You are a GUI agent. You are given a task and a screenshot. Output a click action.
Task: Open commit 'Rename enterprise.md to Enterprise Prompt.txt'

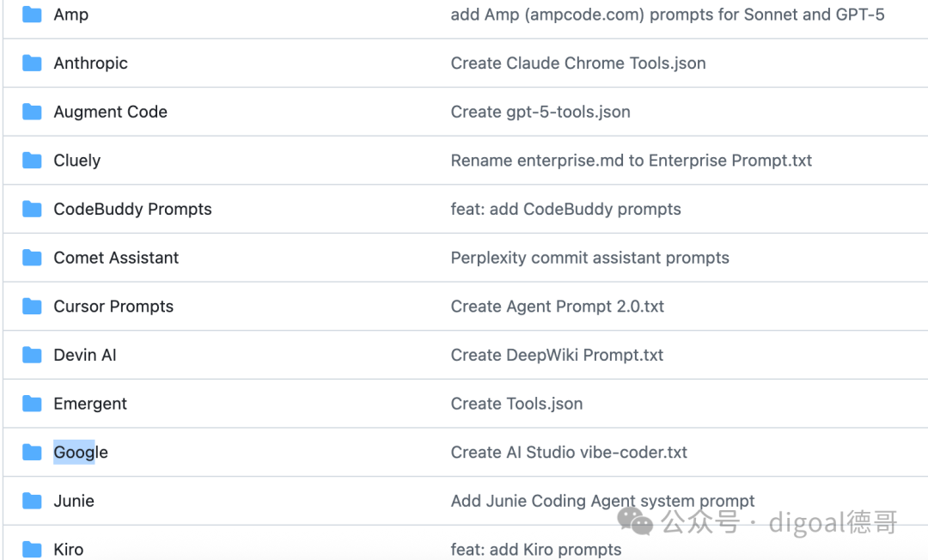632,161
